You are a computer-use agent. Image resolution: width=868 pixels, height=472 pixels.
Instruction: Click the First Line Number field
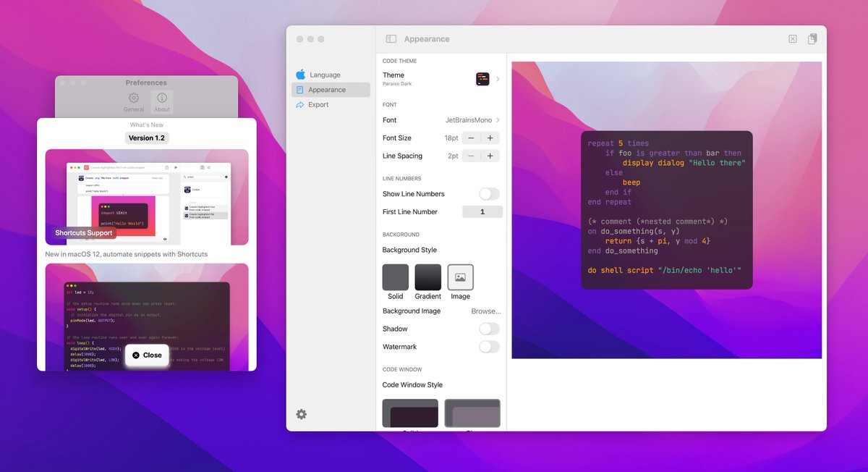482,212
